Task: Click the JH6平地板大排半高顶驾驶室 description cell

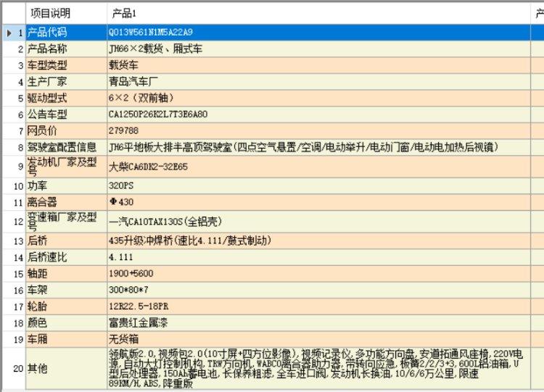Action: (318, 147)
